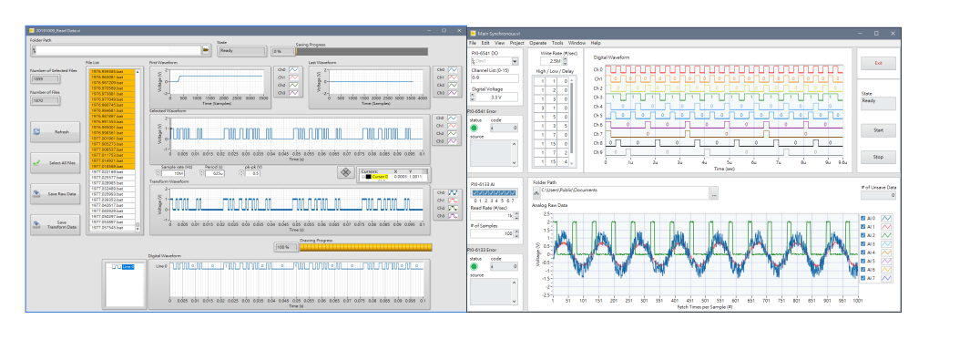Open Ch1 plot style icon in First Waveform legend
The height and width of the screenshot is (340, 980).
[294, 77]
